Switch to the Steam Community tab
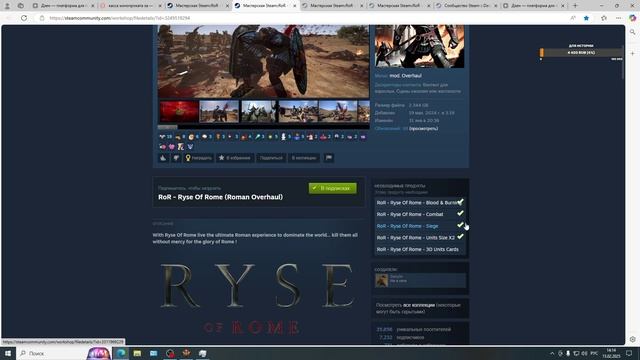640x360 pixels. [467, 6]
